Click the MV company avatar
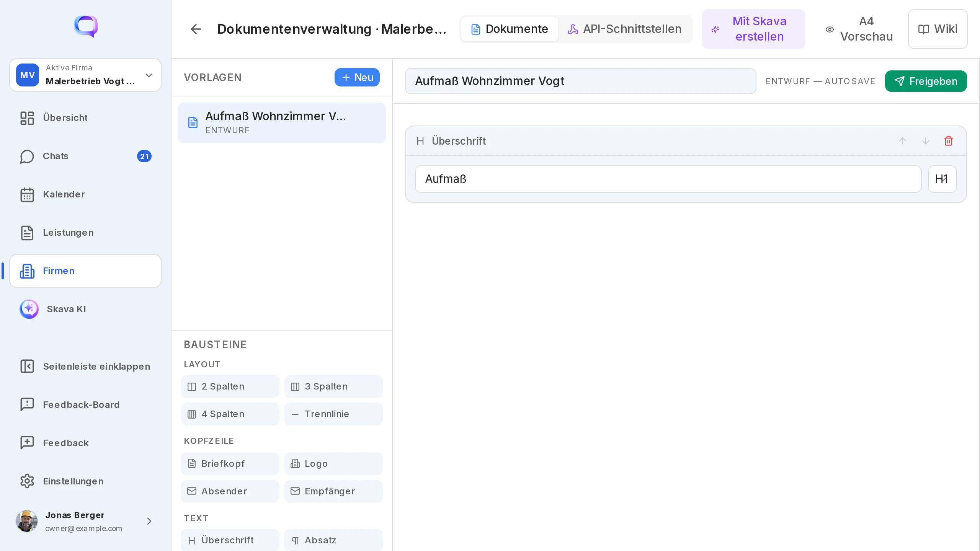 point(28,75)
